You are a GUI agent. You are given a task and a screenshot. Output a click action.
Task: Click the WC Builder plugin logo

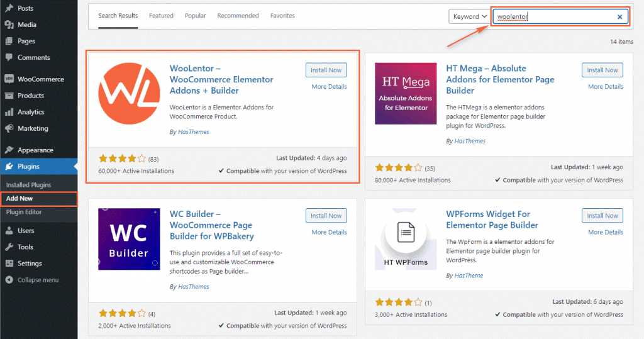tap(129, 239)
